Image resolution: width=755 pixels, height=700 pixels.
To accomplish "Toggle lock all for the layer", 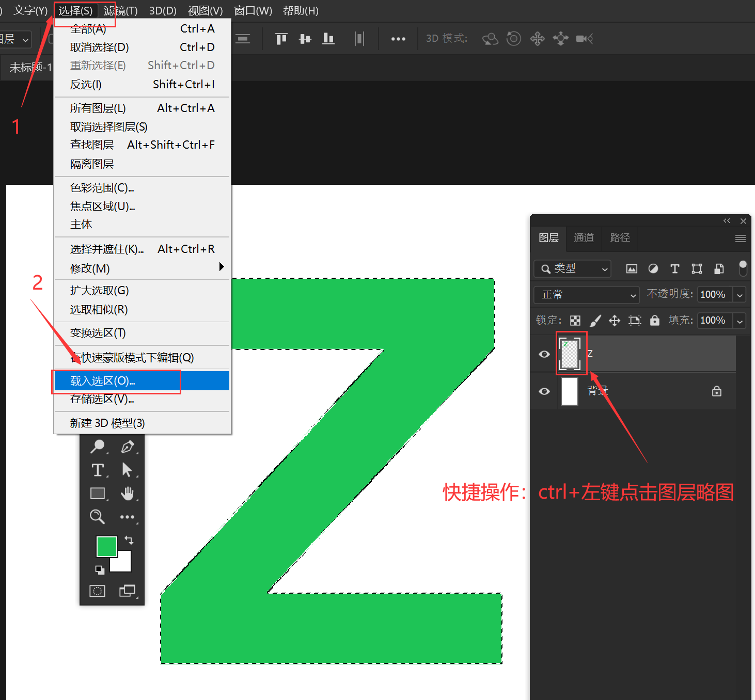I will point(655,321).
